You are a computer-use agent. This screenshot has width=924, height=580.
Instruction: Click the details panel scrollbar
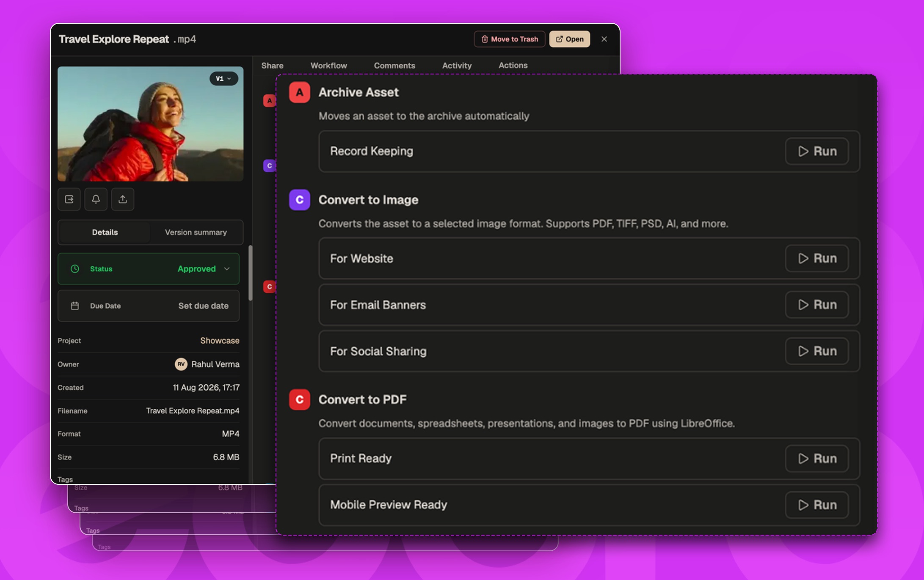(x=251, y=273)
